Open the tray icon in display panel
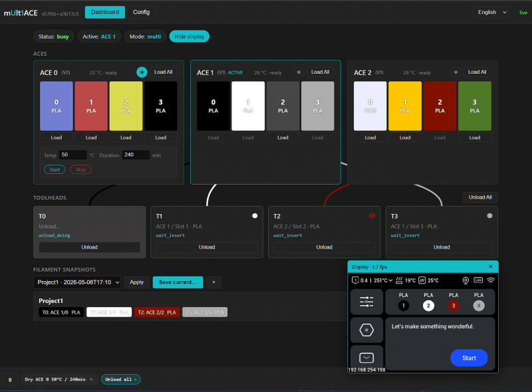 tap(366, 357)
